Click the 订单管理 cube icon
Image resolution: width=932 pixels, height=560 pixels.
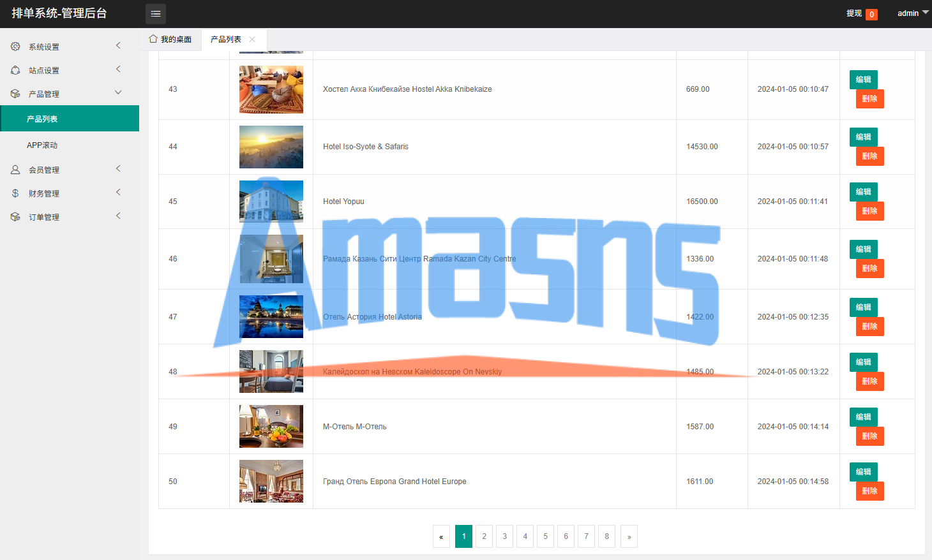point(15,217)
